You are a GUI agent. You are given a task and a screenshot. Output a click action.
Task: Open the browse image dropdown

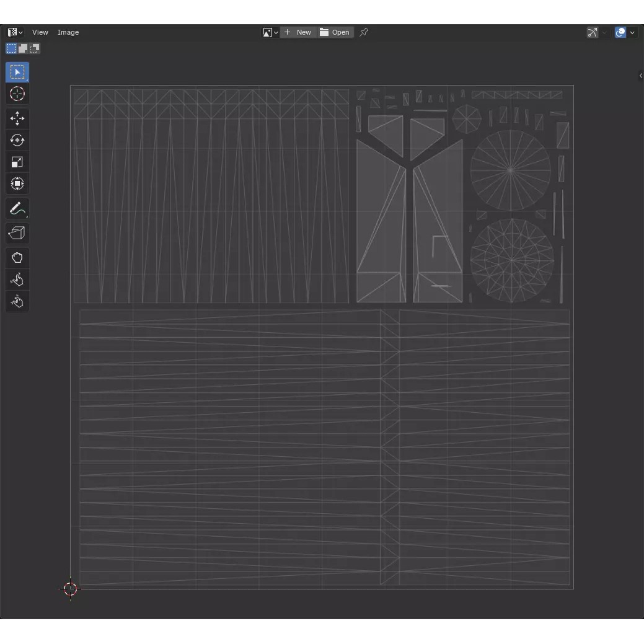click(270, 32)
